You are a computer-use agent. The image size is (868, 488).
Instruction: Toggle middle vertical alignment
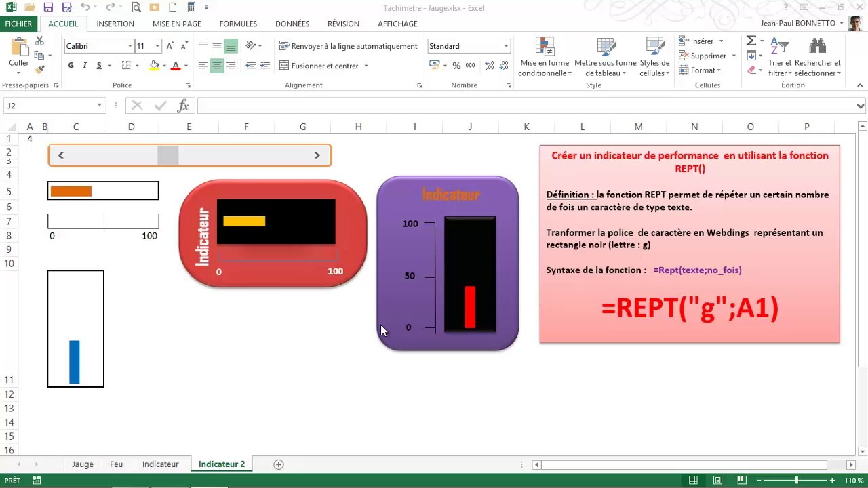217,46
